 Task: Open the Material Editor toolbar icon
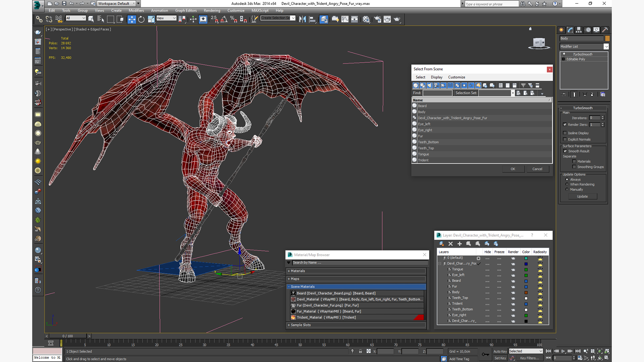[366, 19]
